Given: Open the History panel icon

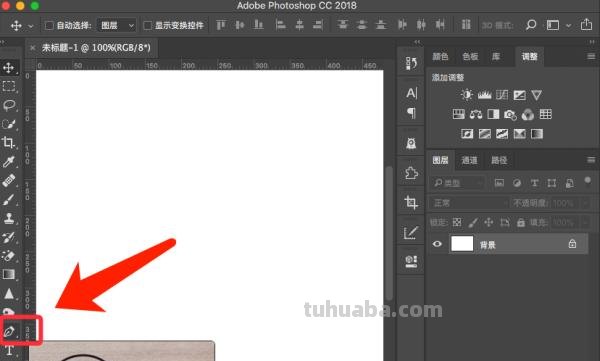Looking at the screenshot, I should pos(411,63).
